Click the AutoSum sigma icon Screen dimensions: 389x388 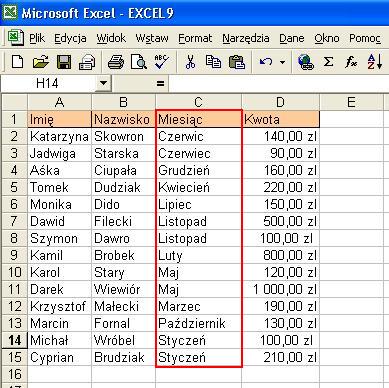[328, 62]
